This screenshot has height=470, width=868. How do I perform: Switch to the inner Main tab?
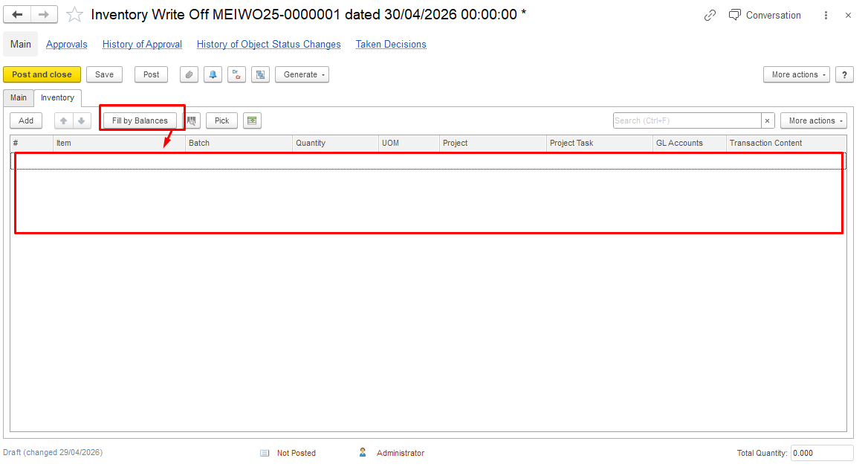click(19, 97)
